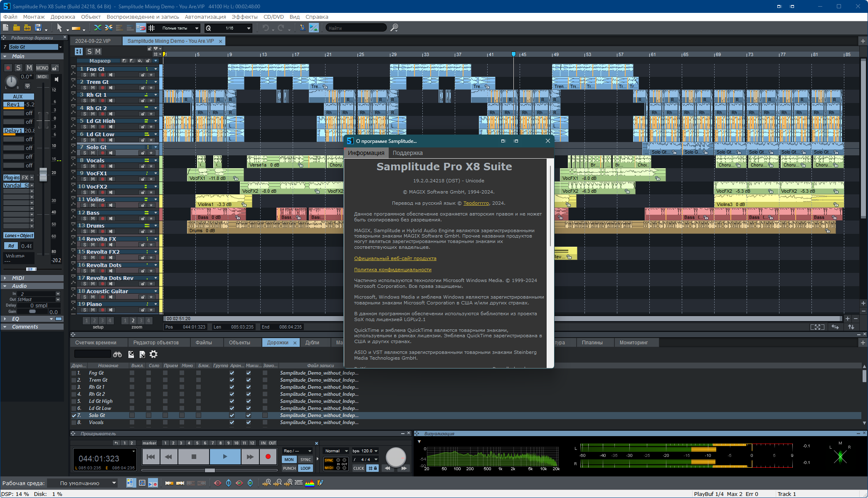Click the transport position slider handle
This screenshot has width=868, height=498.
[x=210, y=470]
